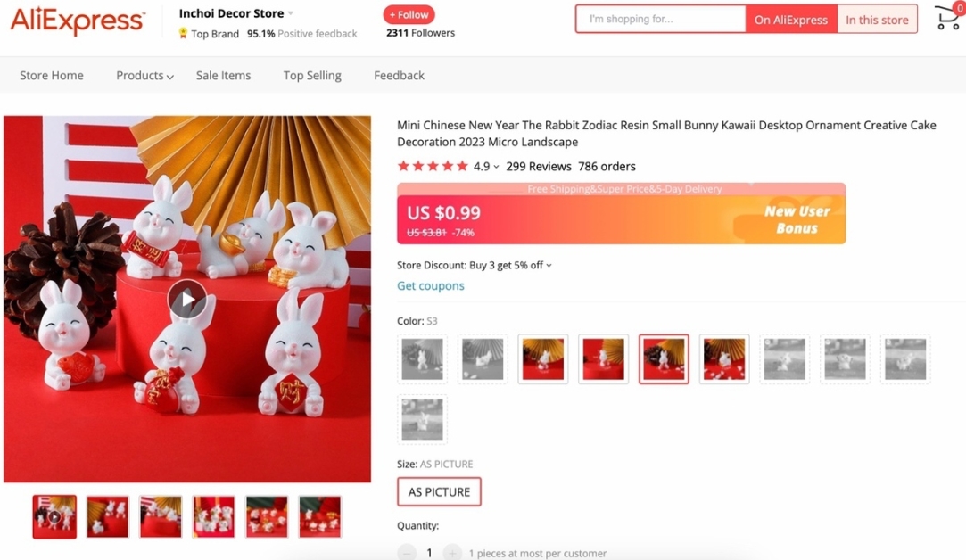Focus the I'm shopping for search field

(660, 19)
